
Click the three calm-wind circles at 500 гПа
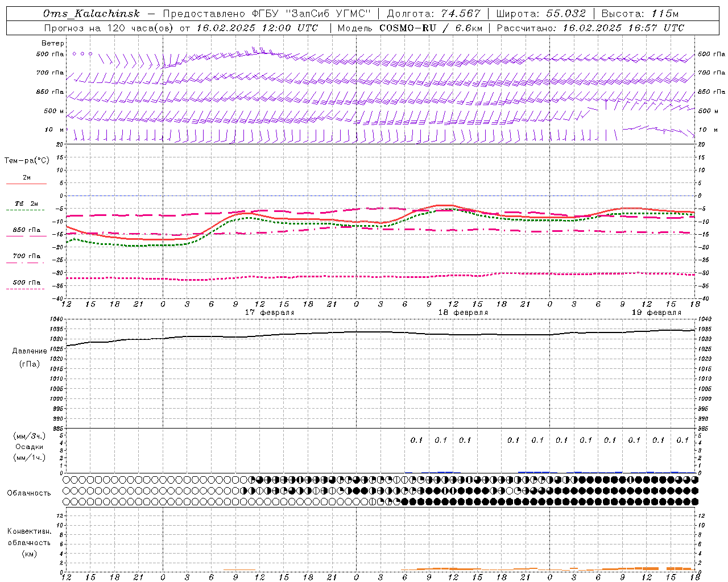[82, 54]
